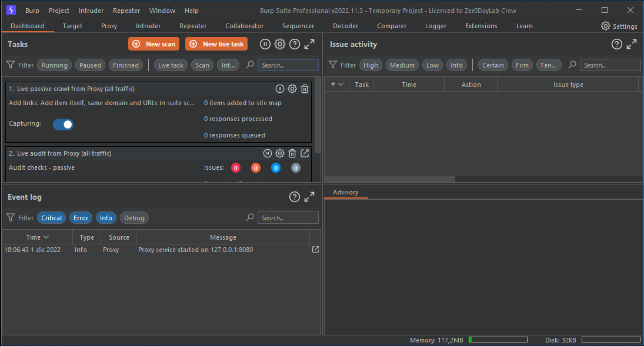This screenshot has height=346, width=644.
Task: Click the Tasks panel vertical scrollbar
Action: [318, 115]
